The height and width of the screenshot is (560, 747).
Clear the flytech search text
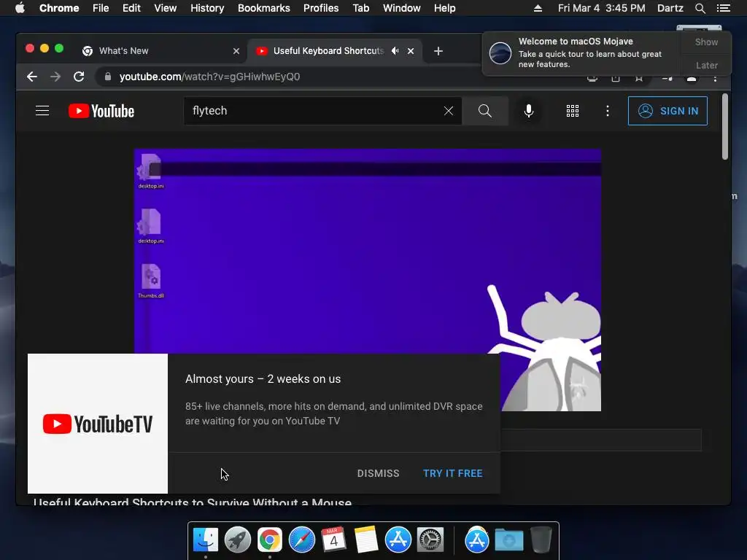449,111
